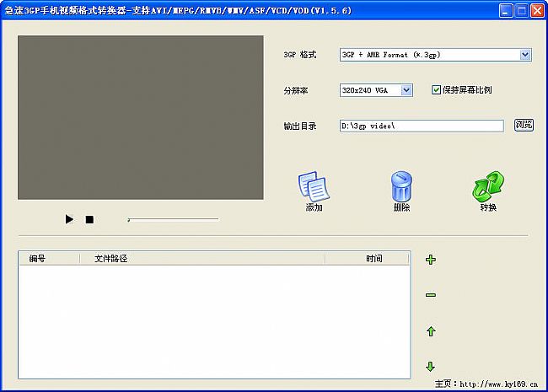Click the 删除 (Delete) trash can icon
The image size is (548, 392).
click(401, 186)
